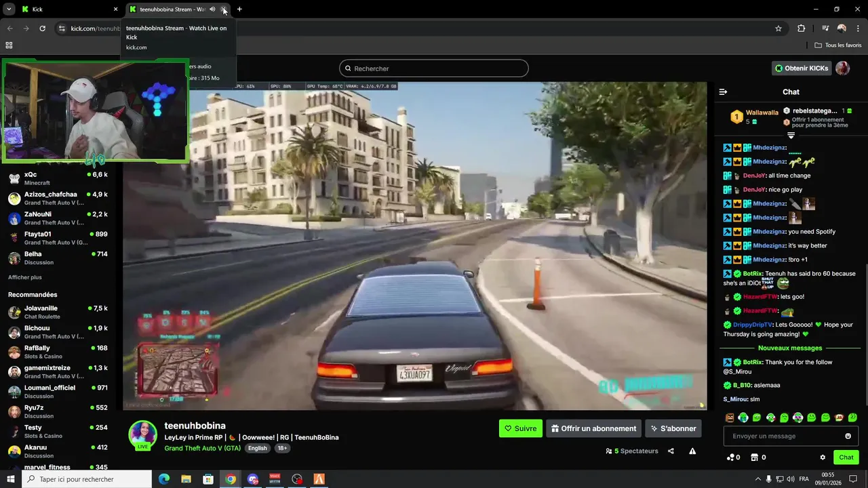This screenshot has height=488, width=868.
Task: Jump to new messages via Nouveaux messages
Action: (790, 348)
